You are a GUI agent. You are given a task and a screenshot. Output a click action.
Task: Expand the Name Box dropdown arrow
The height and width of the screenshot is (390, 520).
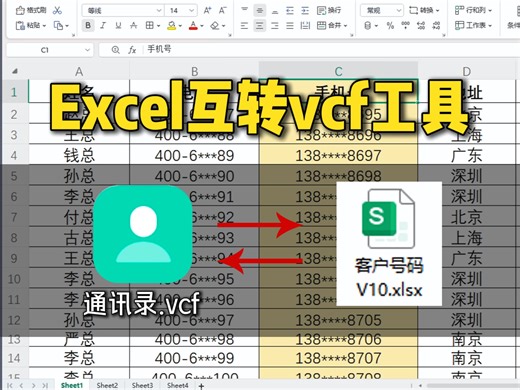(x=87, y=50)
